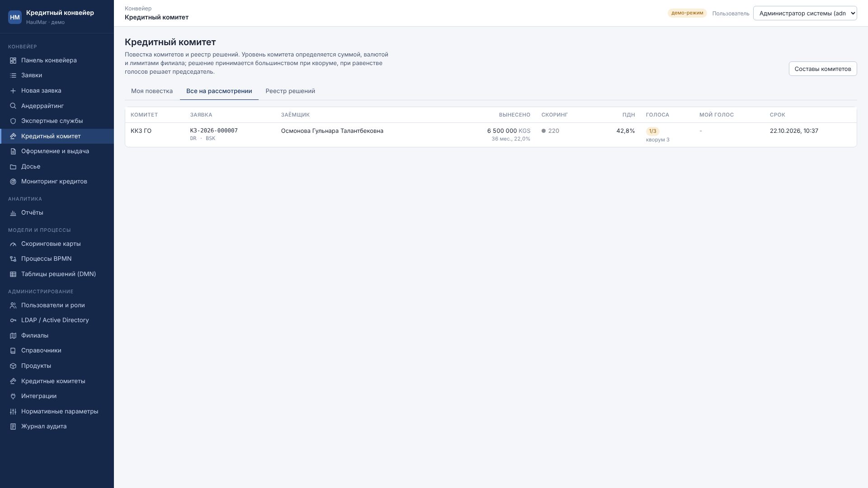Click borrower Осмонова Гульнара Талантбековна

click(332, 131)
